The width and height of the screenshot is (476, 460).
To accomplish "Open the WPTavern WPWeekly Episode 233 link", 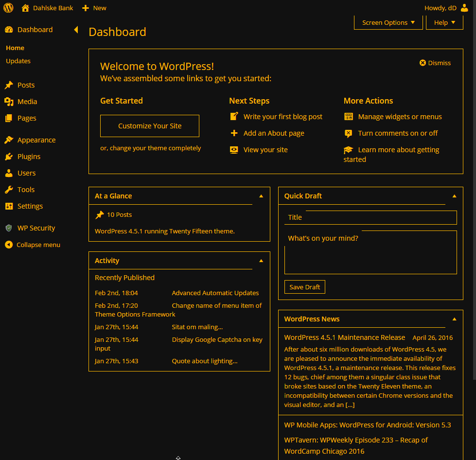I will tap(356, 446).
